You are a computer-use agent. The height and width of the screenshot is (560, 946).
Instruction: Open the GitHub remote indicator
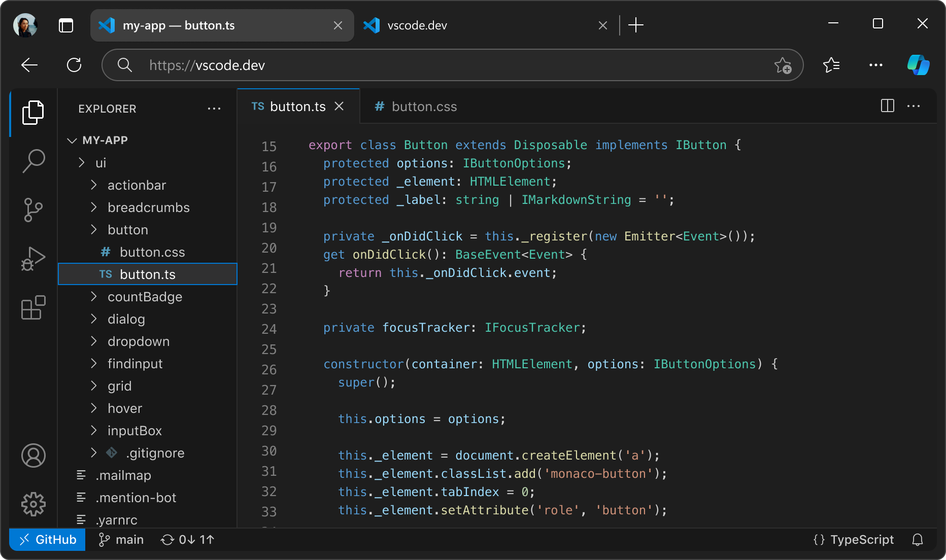(x=47, y=539)
